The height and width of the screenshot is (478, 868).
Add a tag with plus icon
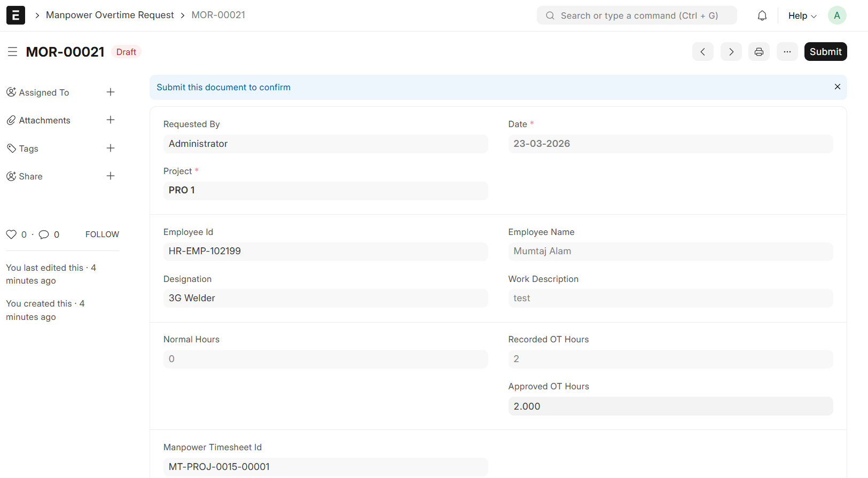[x=111, y=148]
